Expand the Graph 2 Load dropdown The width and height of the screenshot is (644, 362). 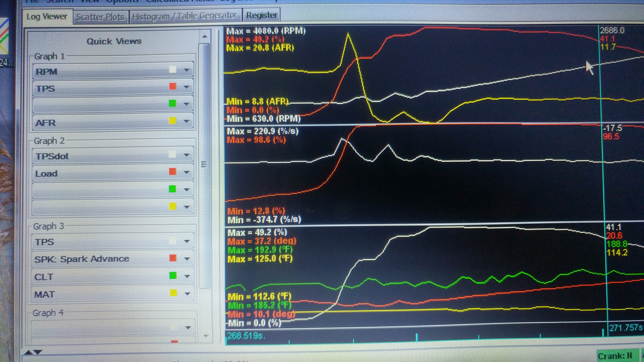tap(186, 172)
